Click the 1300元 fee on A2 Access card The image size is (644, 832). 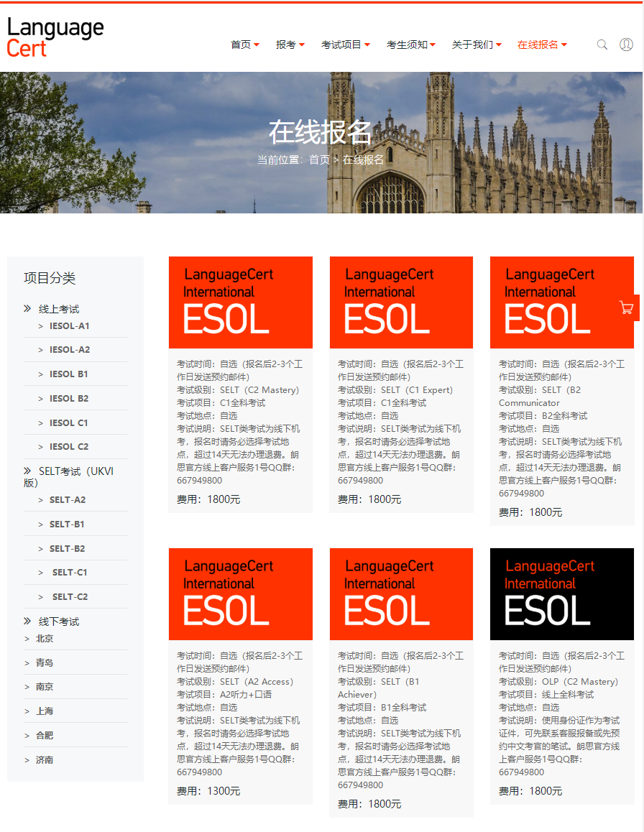[224, 791]
